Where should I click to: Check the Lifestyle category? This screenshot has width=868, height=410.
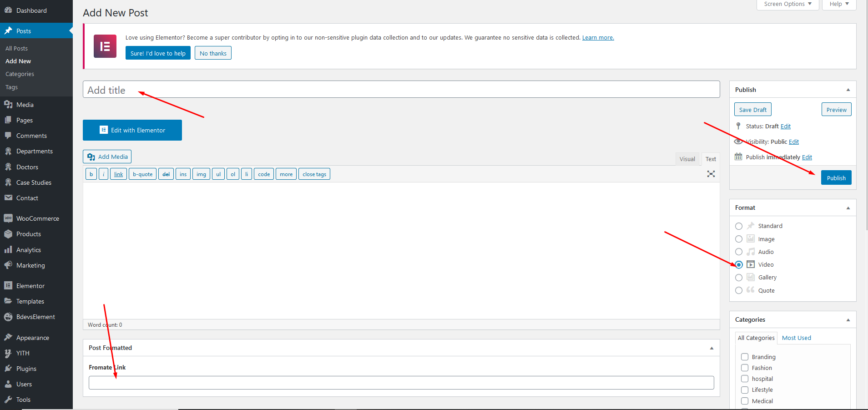click(745, 390)
